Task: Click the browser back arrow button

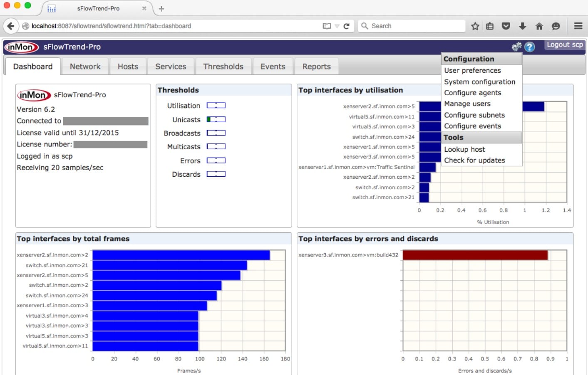Action: (x=11, y=26)
